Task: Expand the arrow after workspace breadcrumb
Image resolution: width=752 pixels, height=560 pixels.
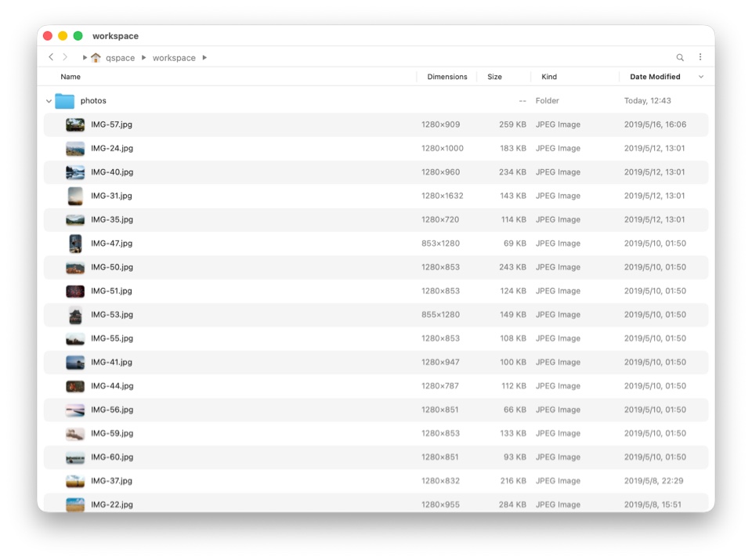Action: click(204, 58)
